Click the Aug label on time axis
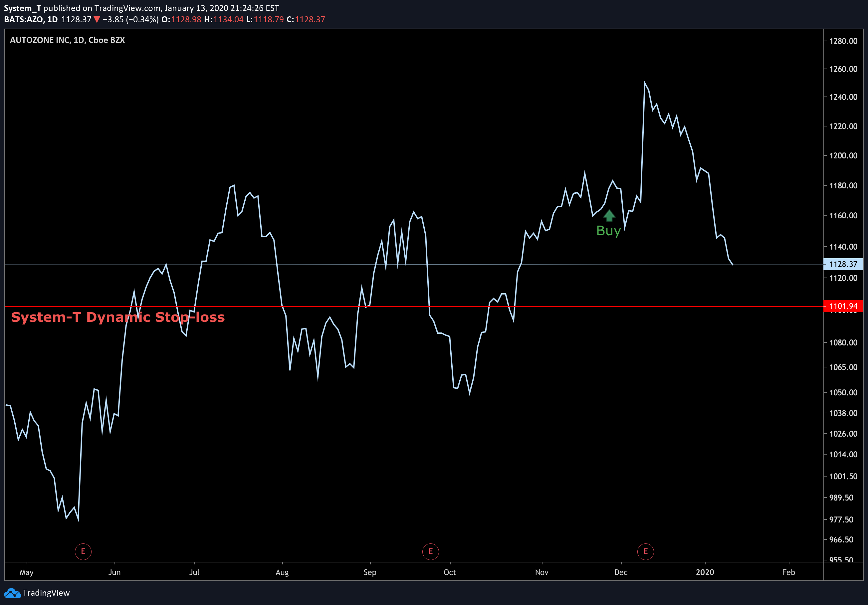This screenshot has height=605, width=868. pos(282,572)
